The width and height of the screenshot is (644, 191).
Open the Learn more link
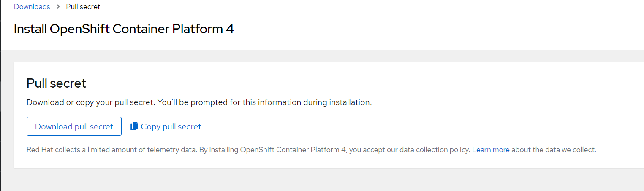(491, 150)
